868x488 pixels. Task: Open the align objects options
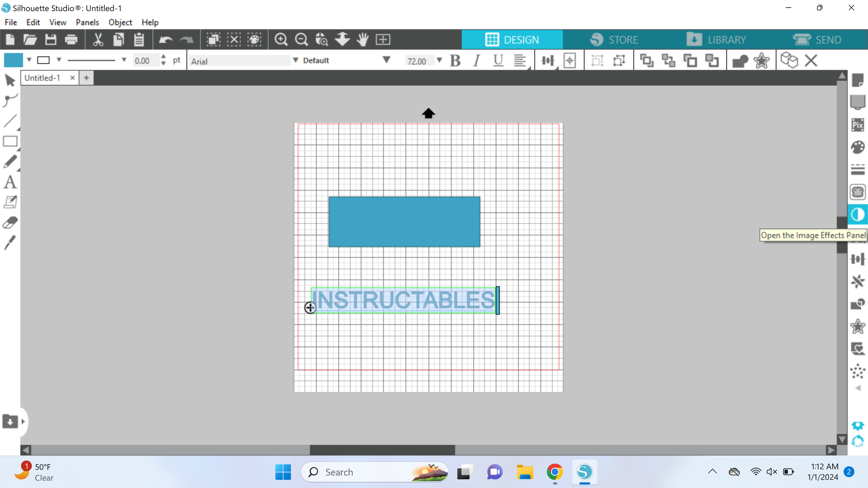[x=548, y=61]
